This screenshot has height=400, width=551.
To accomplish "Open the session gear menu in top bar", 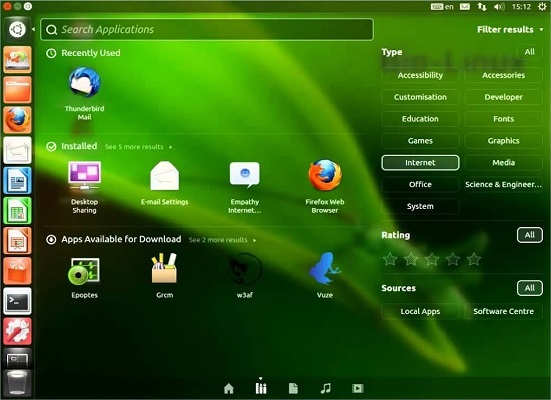I will [x=542, y=7].
